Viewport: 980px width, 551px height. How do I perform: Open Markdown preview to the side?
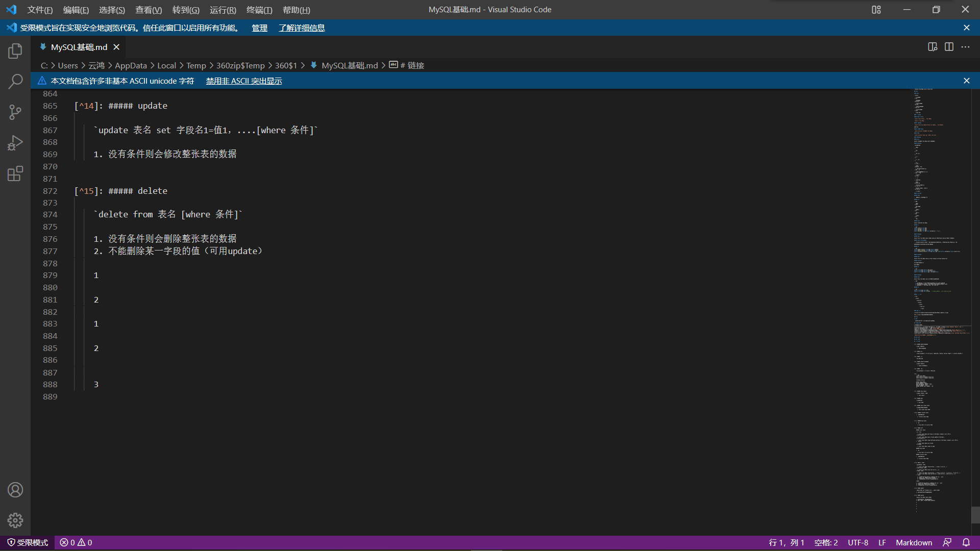[933, 47]
